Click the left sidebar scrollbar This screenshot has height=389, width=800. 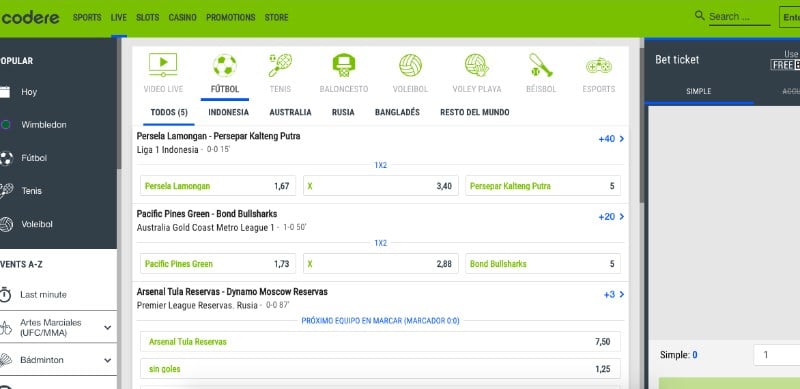(x=119, y=102)
